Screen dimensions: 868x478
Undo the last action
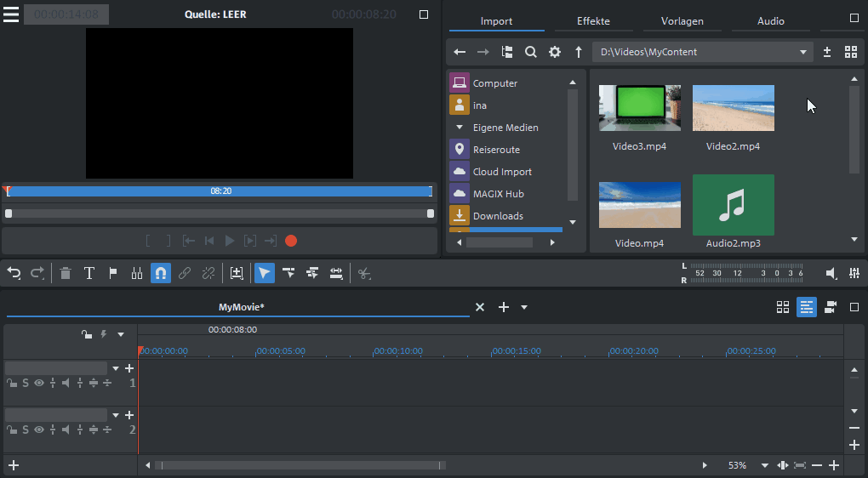[14, 273]
